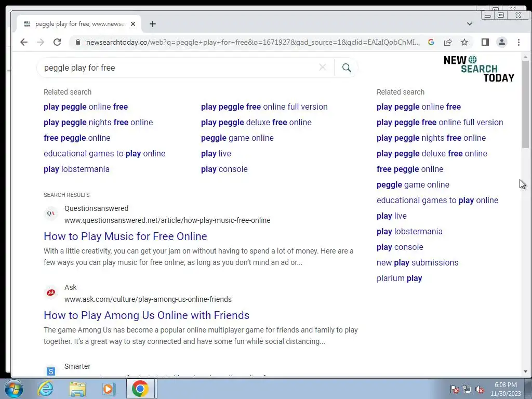This screenshot has width=532, height=399.
Task: Open sidebar 'peggle game online' link
Action: 413,184
